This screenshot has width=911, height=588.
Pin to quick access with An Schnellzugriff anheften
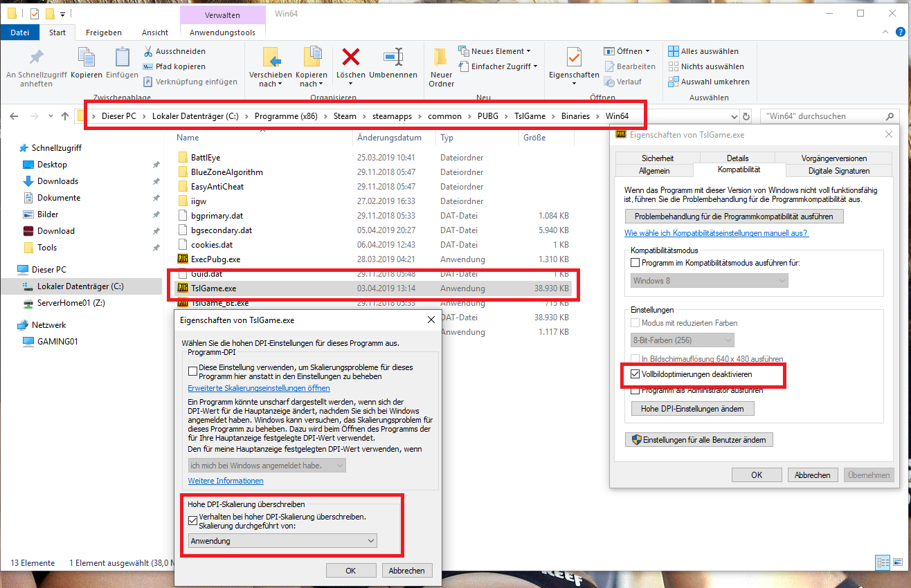36,68
